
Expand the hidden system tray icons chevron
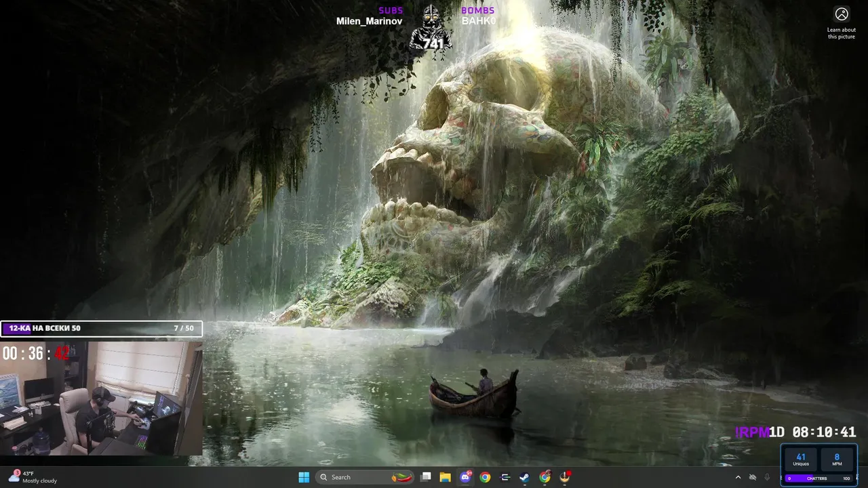(x=738, y=477)
